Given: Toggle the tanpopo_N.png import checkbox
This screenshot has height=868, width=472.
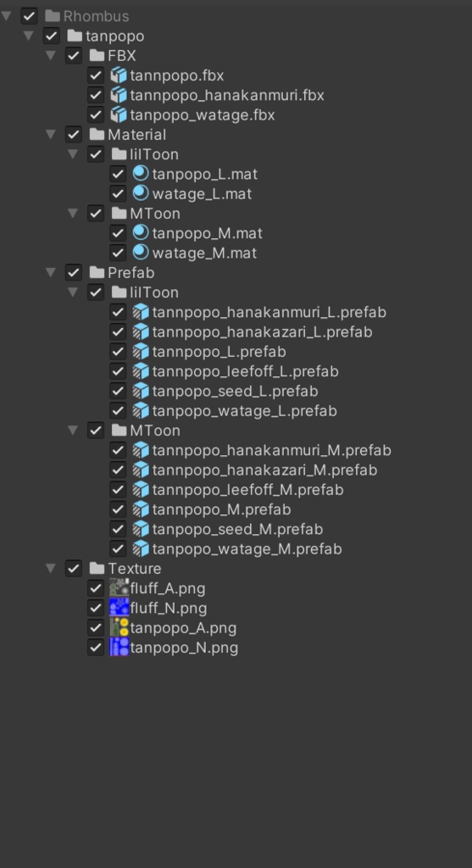Looking at the screenshot, I should pos(96,647).
